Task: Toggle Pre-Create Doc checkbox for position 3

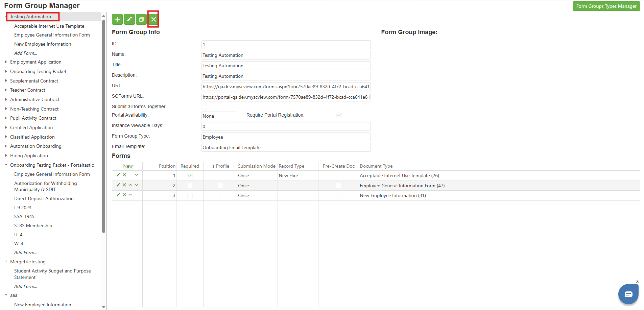Action: [339, 196]
